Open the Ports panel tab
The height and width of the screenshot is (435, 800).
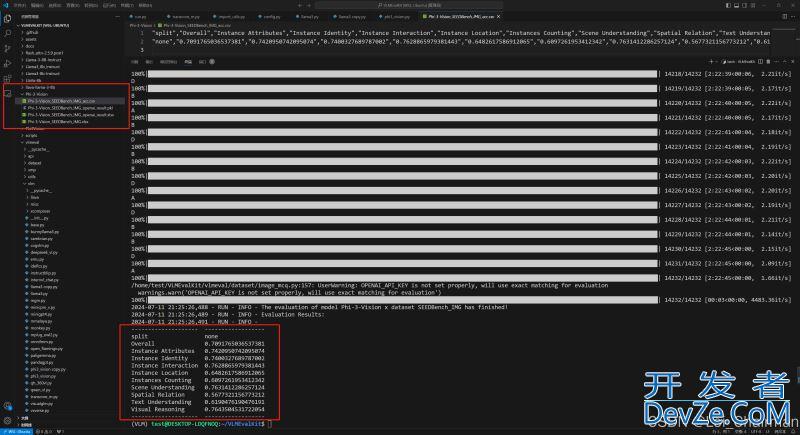pyautogui.click(x=202, y=62)
